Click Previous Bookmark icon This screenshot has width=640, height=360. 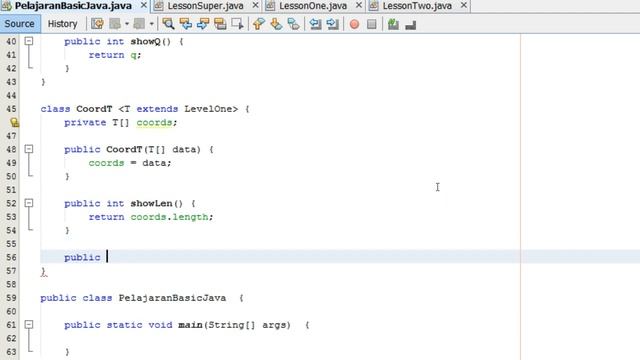259,24
